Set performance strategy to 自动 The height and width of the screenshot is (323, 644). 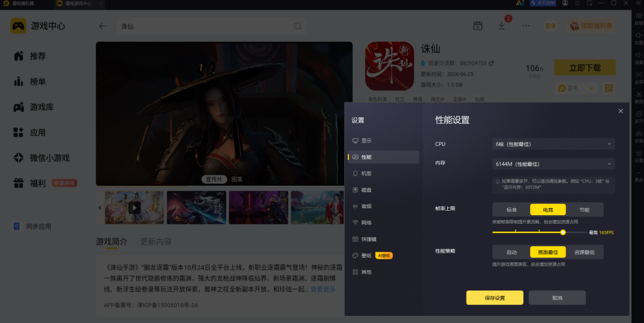(x=511, y=252)
